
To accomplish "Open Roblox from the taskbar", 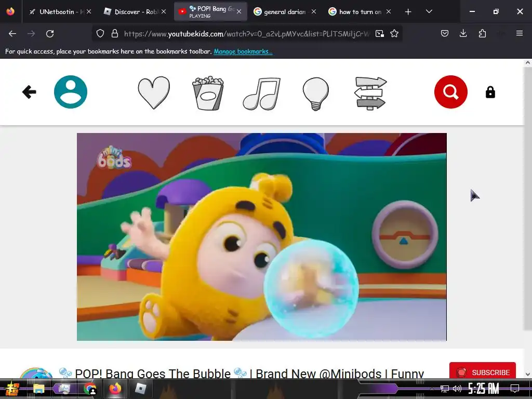I will click(140, 389).
